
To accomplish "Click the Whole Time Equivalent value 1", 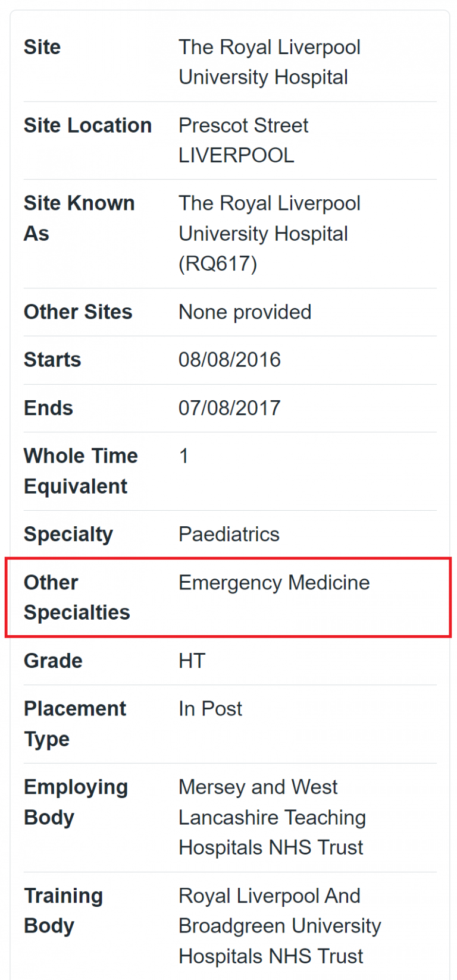I will [x=184, y=456].
